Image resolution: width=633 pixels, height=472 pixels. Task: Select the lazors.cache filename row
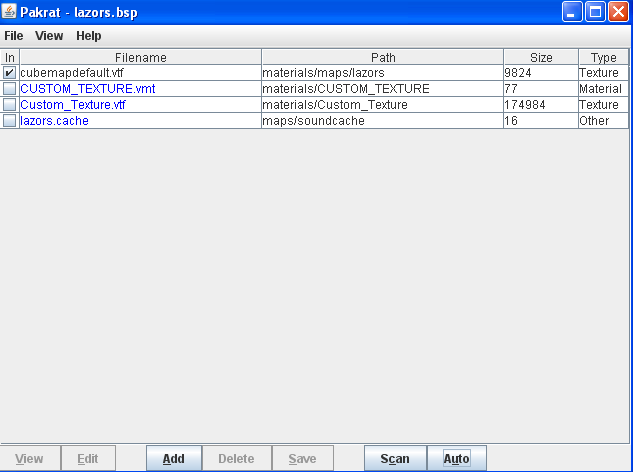pos(54,121)
